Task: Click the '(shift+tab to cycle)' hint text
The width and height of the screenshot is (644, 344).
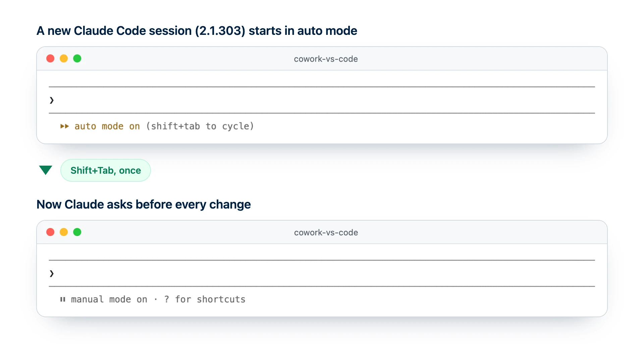Action: tap(200, 126)
